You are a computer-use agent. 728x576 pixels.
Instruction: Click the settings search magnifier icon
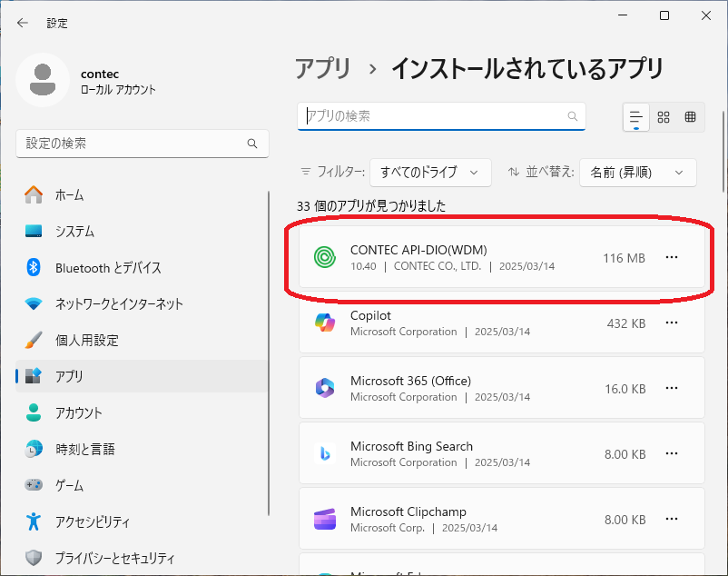pyautogui.click(x=252, y=144)
